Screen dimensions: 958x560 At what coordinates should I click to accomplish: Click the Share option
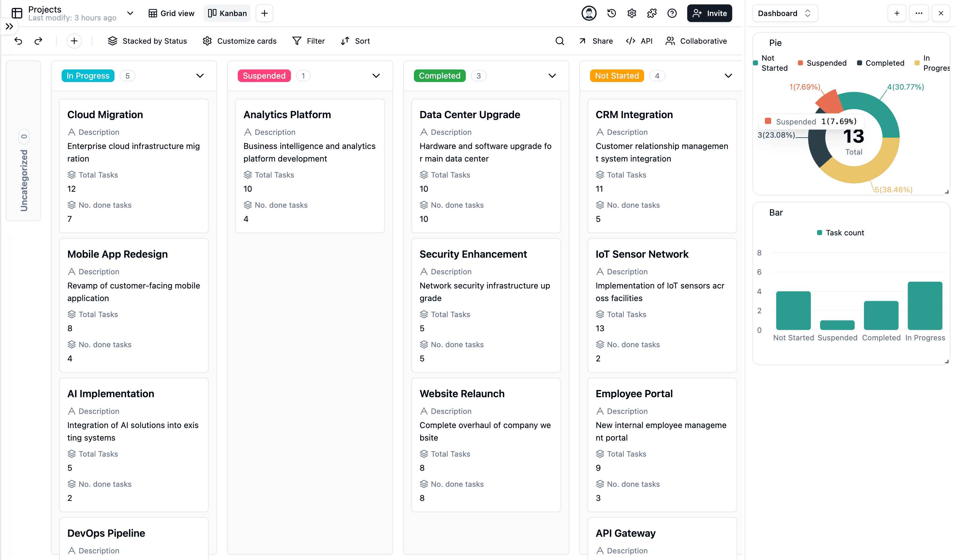(x=595, y=41)
